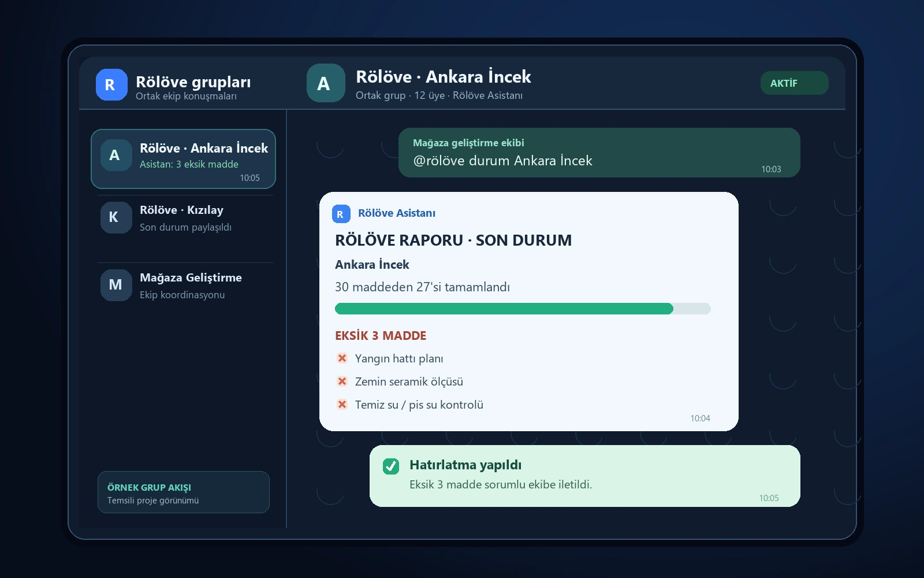Click the green checkmark on Hatırlatma yapıldı
The height and width of the screenshot is (578, 924).
[391, 466]
